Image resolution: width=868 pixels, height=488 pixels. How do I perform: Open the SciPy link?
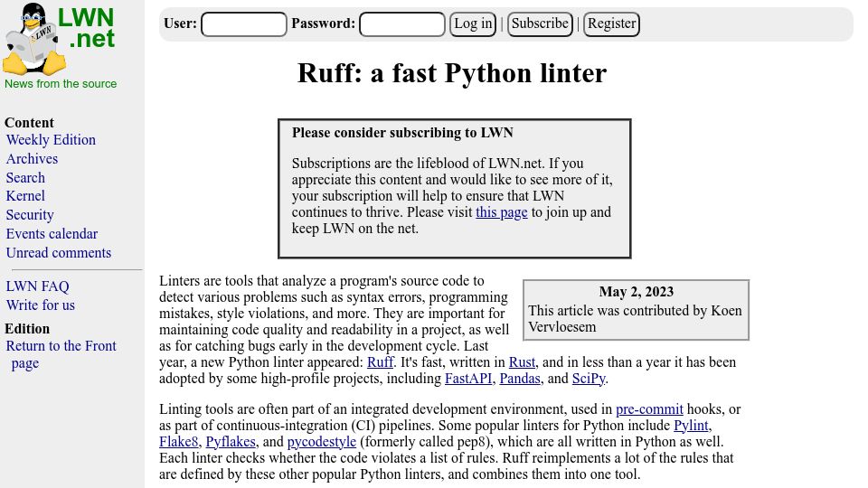(x=589, y=379)
